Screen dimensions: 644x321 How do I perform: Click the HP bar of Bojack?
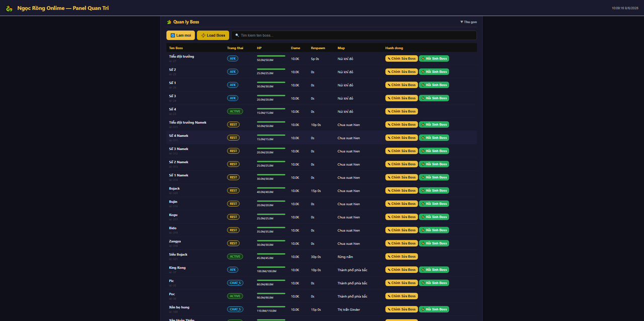click(271, 188)
